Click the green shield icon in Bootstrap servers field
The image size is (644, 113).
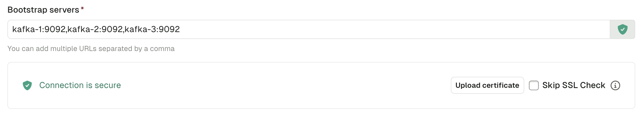(x=622, y=29)
